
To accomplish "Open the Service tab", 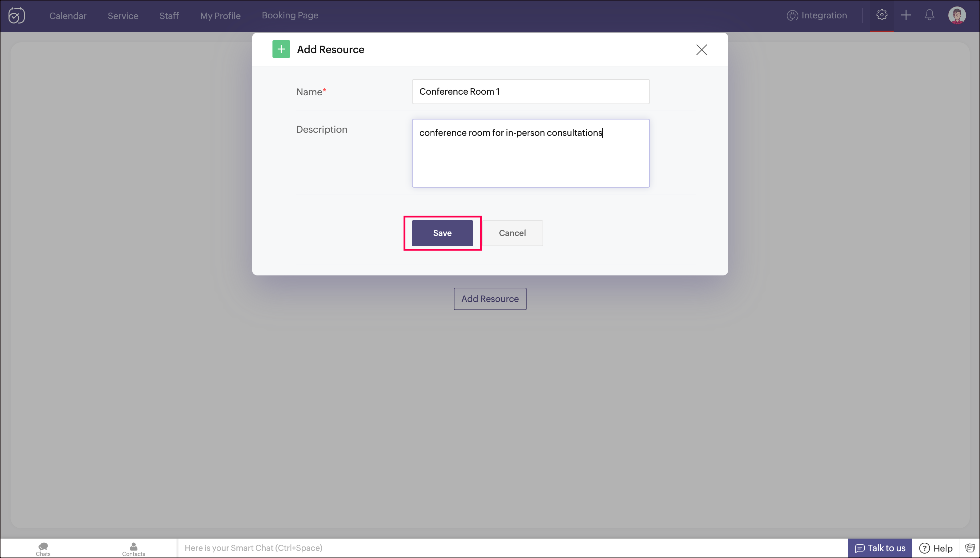I will (x=123, y=16).
